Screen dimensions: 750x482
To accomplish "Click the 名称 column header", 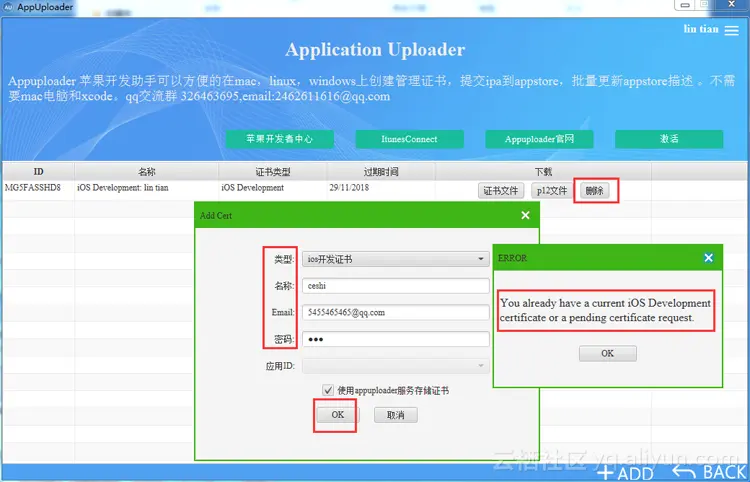I will click(146, 172).
